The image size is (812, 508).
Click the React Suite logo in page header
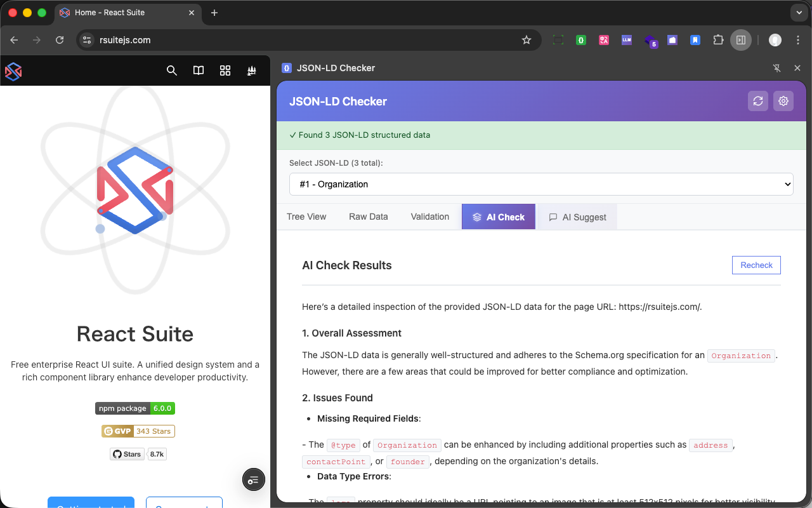[13, 71]
